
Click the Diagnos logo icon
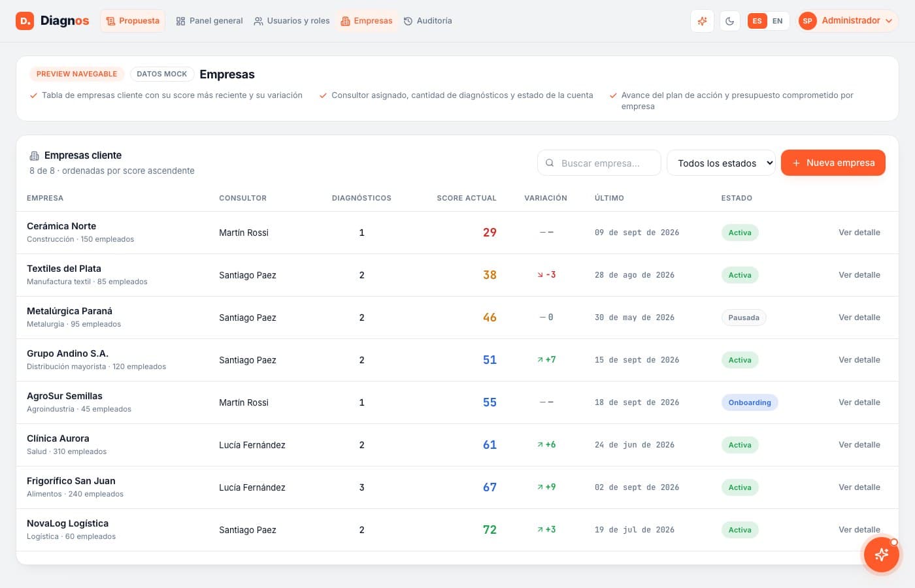click(x=25, y=21)
